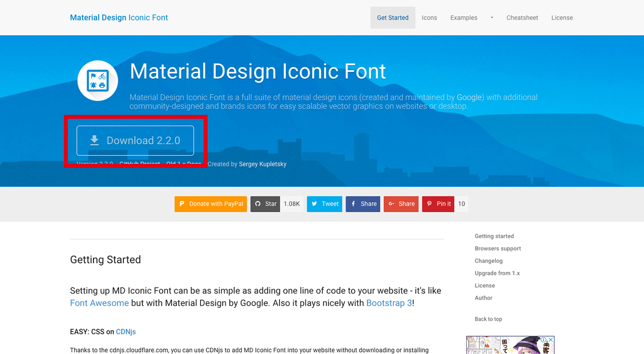Open the Examples nav item
This screenshot has height=354, width=644.
pos(464,18)
